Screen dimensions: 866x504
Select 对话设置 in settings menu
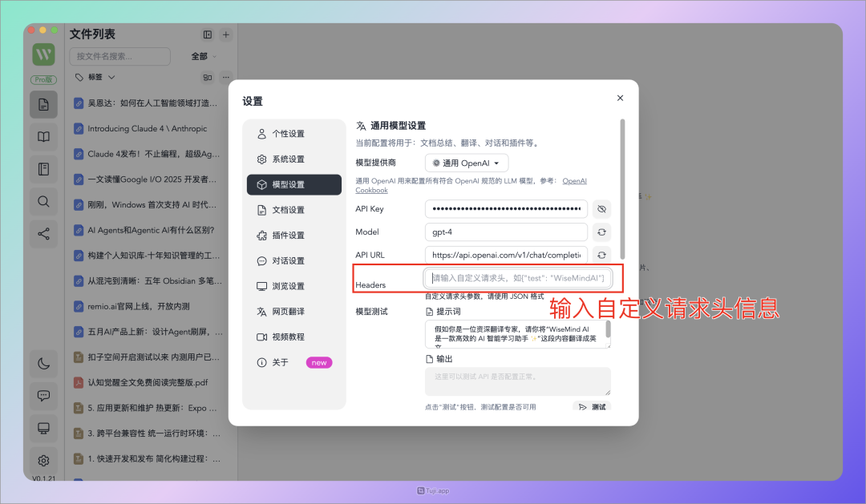tap(293, 260)
